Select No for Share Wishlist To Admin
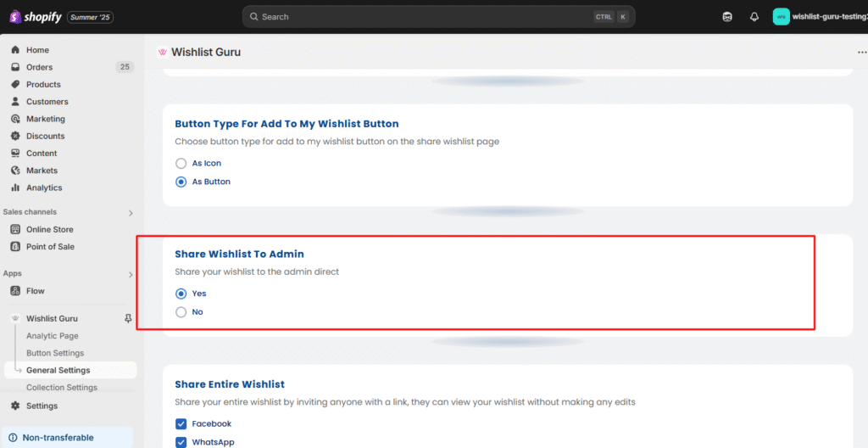This screenshot has width=868, height=448. (x=181, y=312)
